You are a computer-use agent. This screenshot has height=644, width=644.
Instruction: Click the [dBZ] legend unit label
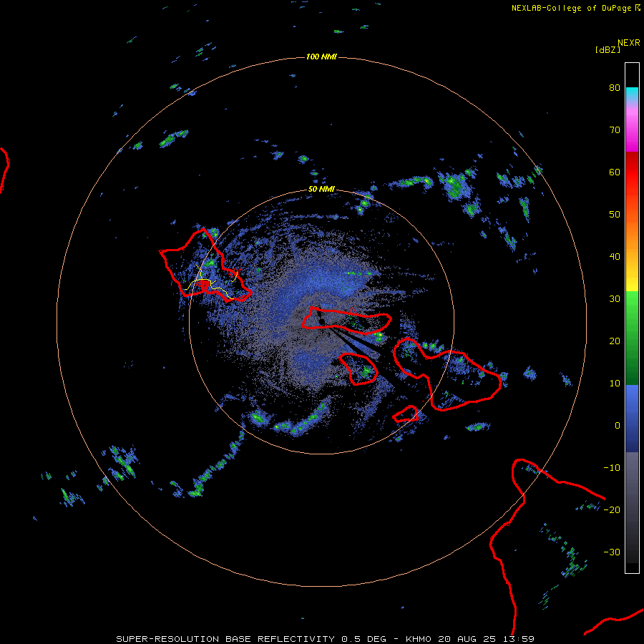click(608, 49)
